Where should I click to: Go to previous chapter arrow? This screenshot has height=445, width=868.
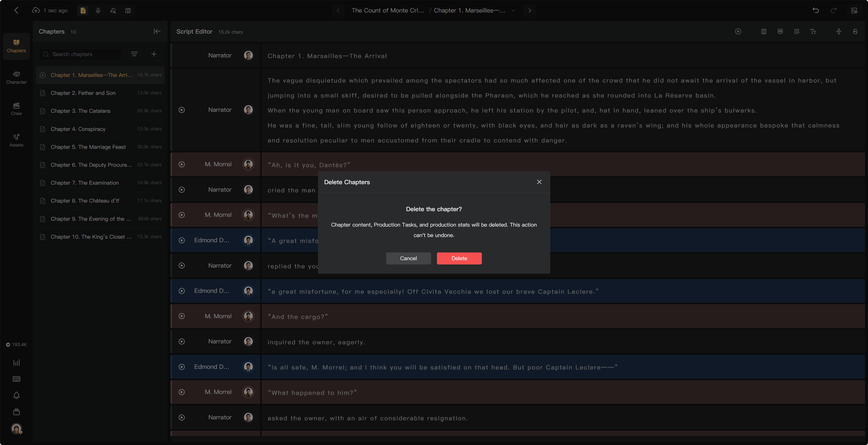click(338, 10)
